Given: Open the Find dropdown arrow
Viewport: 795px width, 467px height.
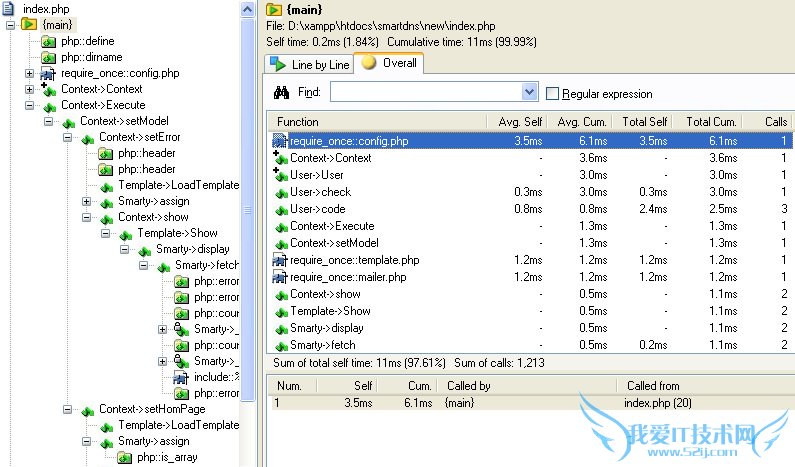Looking at the screenshot, I should [530, 93].
